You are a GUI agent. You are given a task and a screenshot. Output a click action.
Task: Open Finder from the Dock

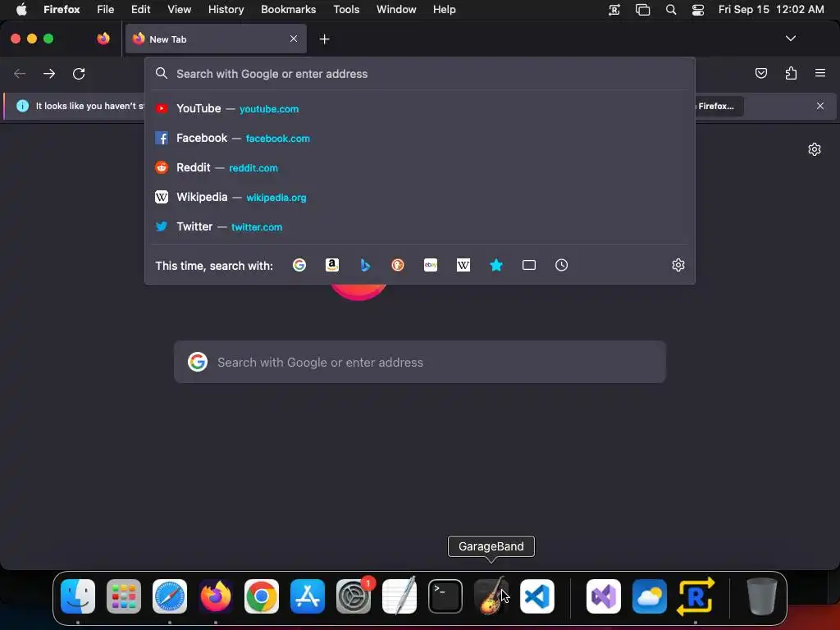coord(78,596)
